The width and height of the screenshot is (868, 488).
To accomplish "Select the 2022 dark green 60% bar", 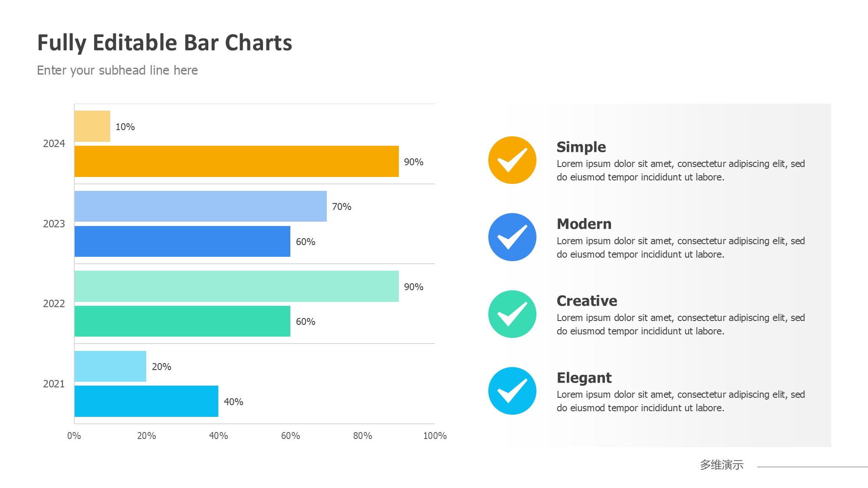I will [182, 321].
